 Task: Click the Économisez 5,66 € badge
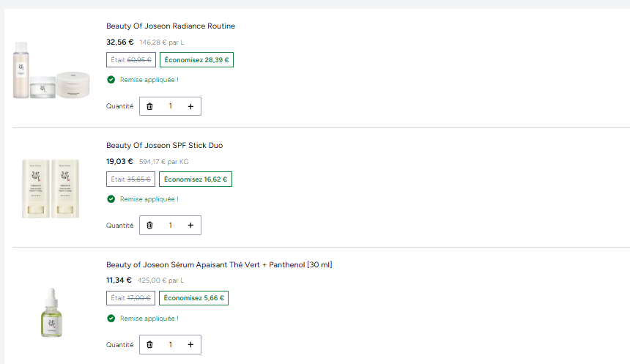[x=193, y=298]
